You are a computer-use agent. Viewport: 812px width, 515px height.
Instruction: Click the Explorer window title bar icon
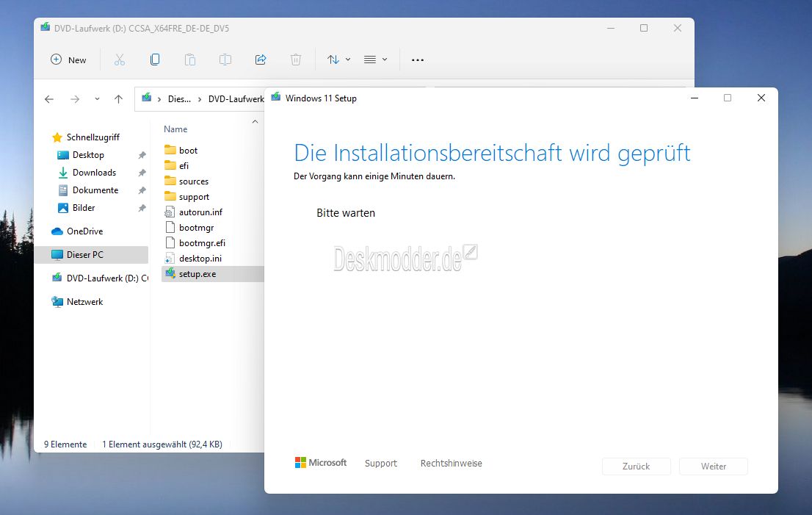point(46,27)
